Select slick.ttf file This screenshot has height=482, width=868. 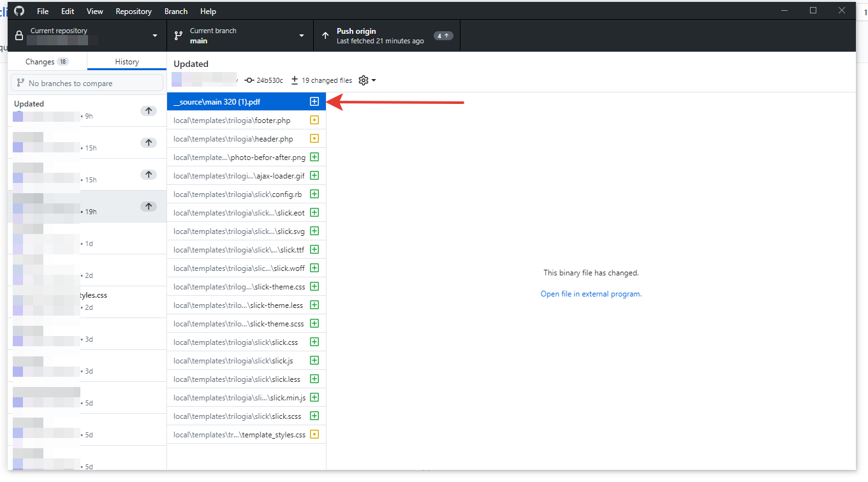(x=247, y=249)
